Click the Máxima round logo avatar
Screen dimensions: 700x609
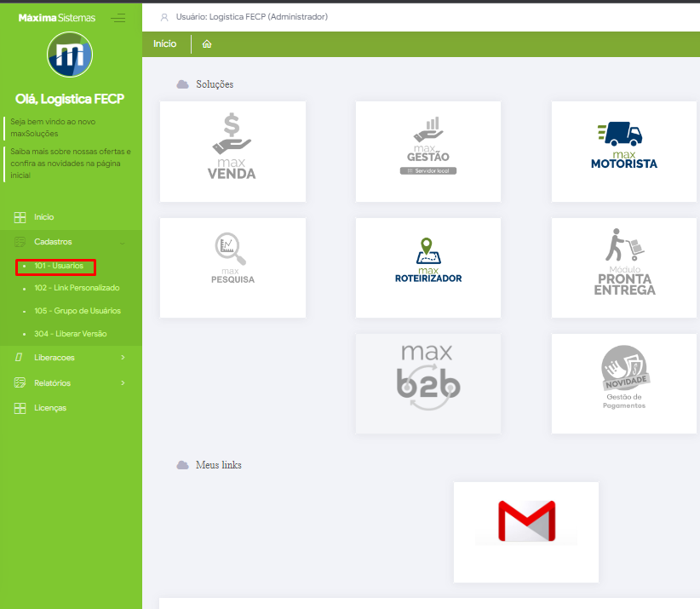(x=70, y=55)
